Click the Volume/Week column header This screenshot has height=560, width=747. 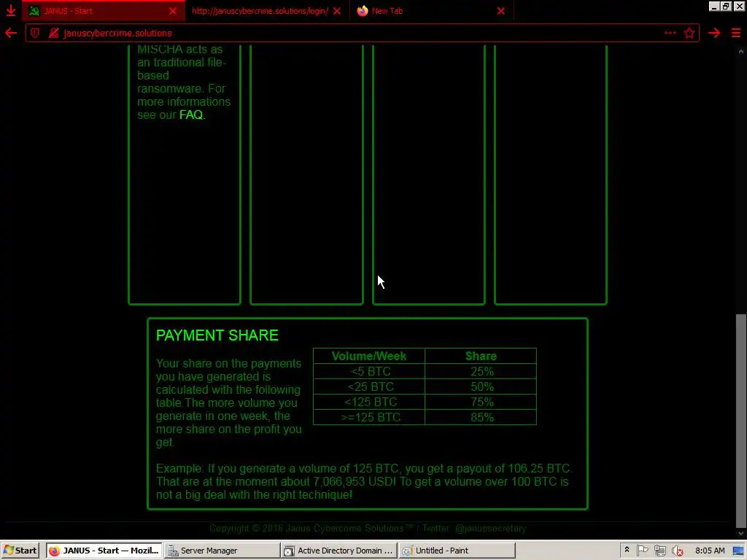click(x=368, y=356)
